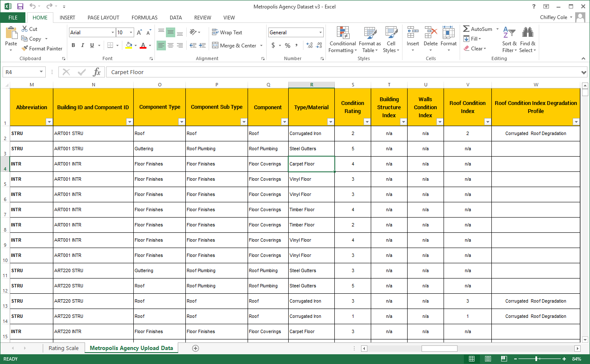Screen dimensions: 590x364
Task: Open the filter dropdown on Condition Rating
Action: (x=367, y=122)
